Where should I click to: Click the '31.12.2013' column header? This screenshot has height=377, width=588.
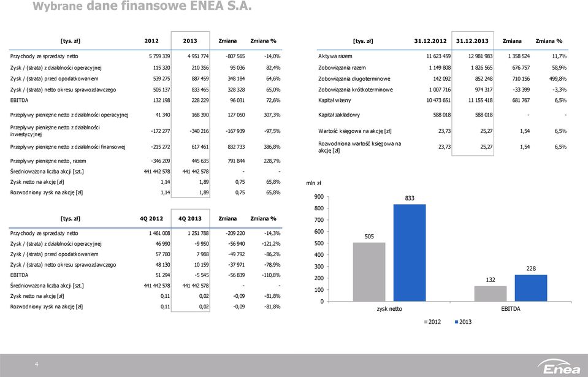coord(472,41)
